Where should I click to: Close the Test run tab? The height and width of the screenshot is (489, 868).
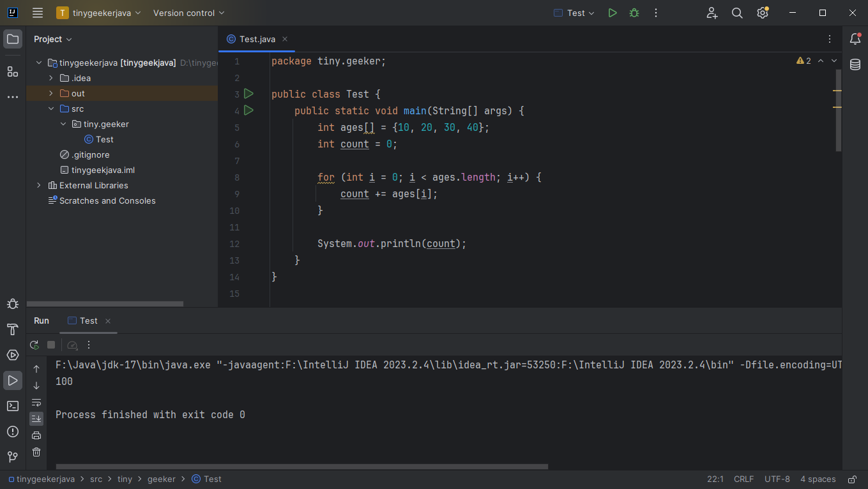pyautogui.click(x=108, y=321)
